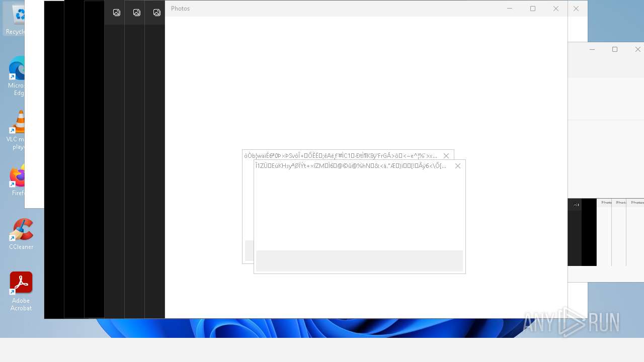Open VLC media player desktop shortcut
644x362 pixels.
16,130
